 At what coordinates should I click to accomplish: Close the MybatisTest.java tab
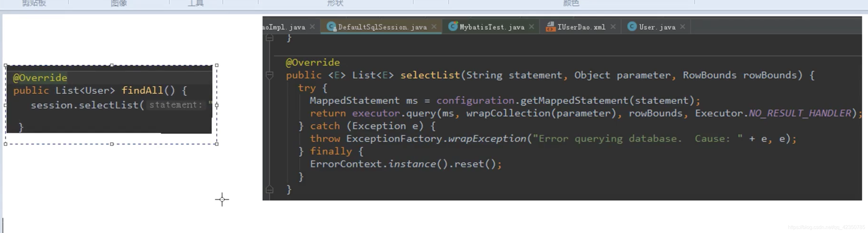531,27
